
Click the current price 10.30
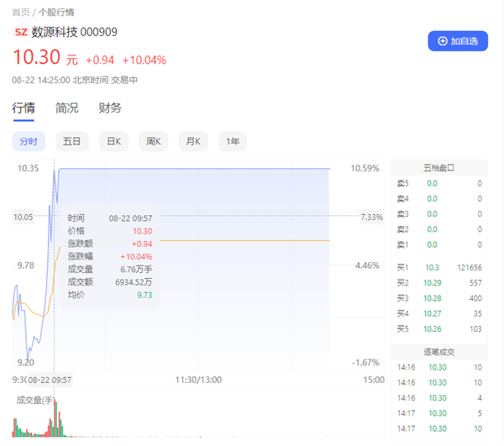37,57
